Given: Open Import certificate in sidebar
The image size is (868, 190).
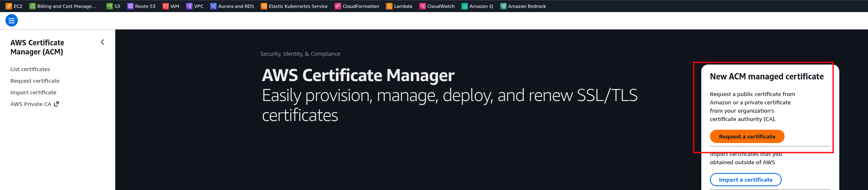Looking at the screenshot, I should [x=33, y=93].
